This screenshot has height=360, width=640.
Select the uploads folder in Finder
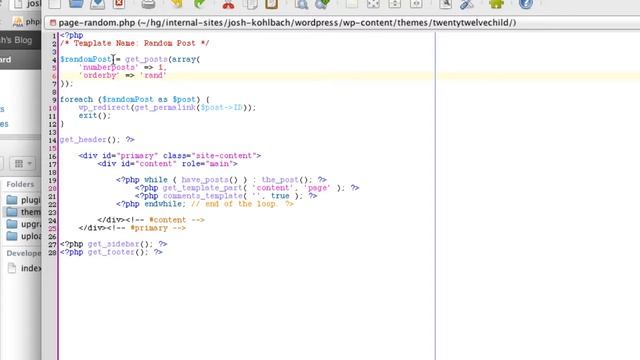[x=24, y=236]
